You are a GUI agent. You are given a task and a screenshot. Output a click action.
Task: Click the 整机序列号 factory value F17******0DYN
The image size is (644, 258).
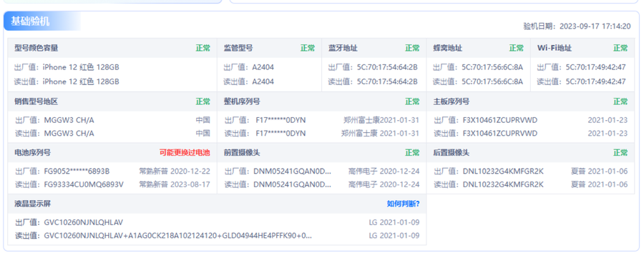[280, 120]
